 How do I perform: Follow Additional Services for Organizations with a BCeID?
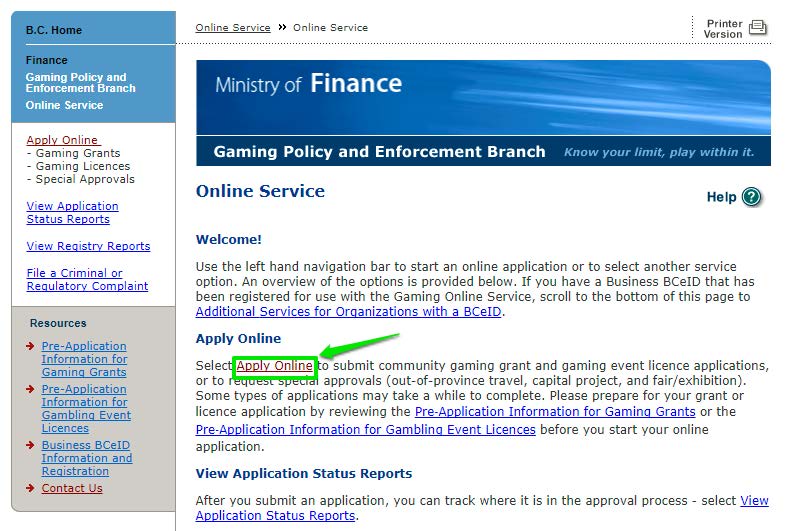pyautogui.click(x=348, y=312)
